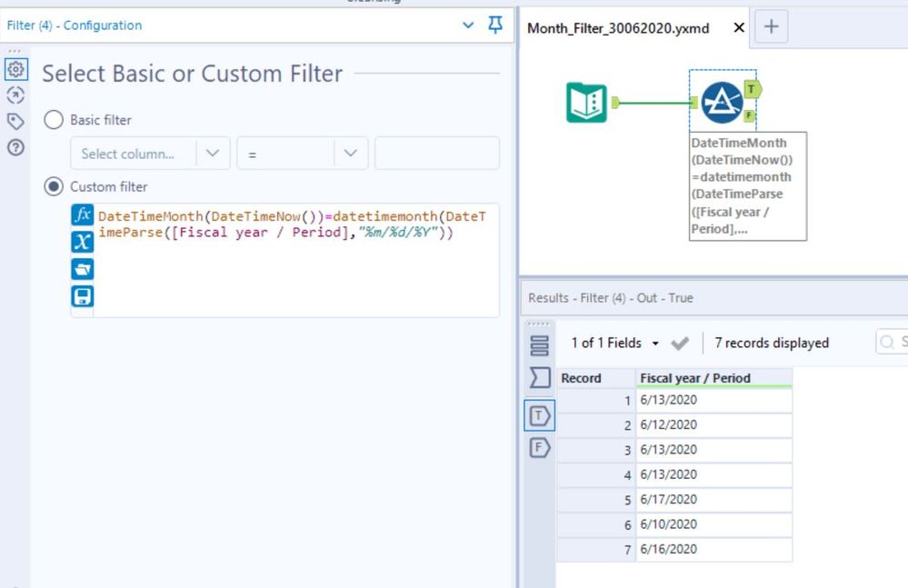Viewport: 908px width, 588px height.
Task: Select the Filter tool on canvas
Action: 723,103
